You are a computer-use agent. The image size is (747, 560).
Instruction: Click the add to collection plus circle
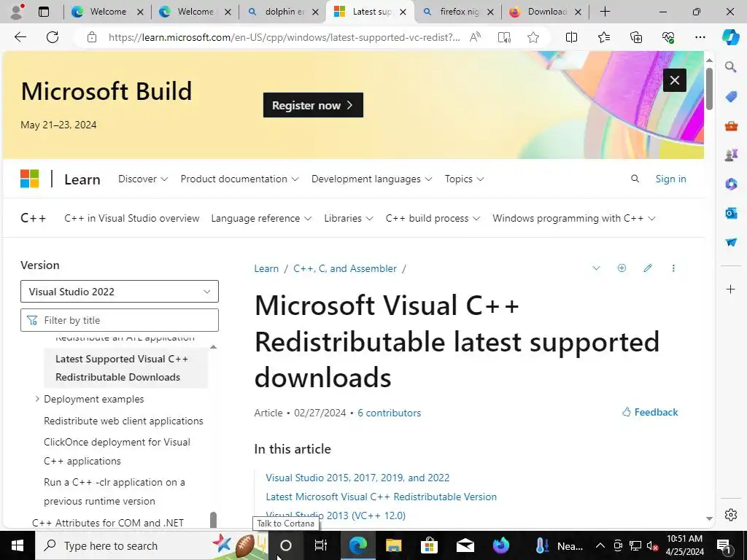tap(622, 268)
